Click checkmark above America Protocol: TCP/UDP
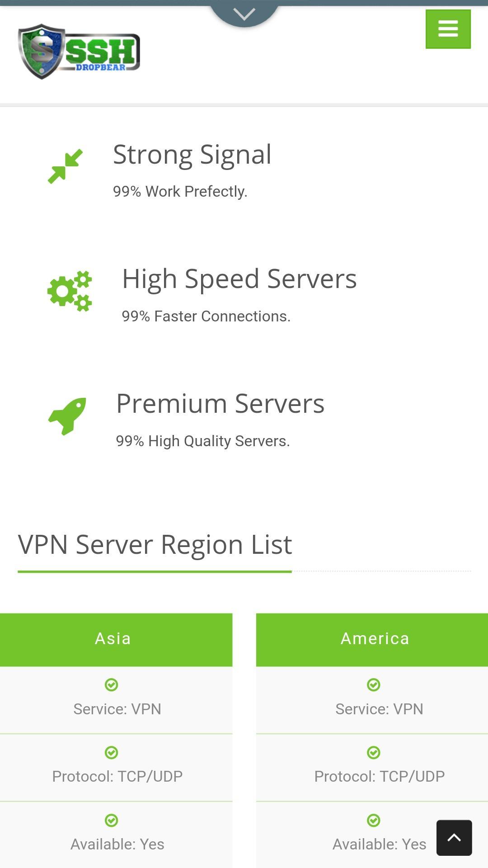 pos(374,752)
